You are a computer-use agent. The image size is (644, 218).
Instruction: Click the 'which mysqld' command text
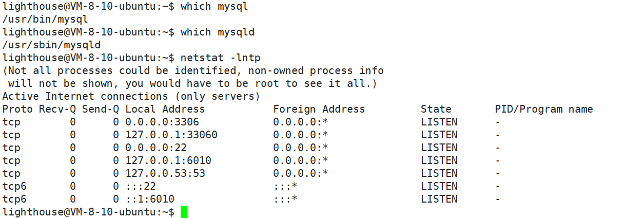pos(218,32)
